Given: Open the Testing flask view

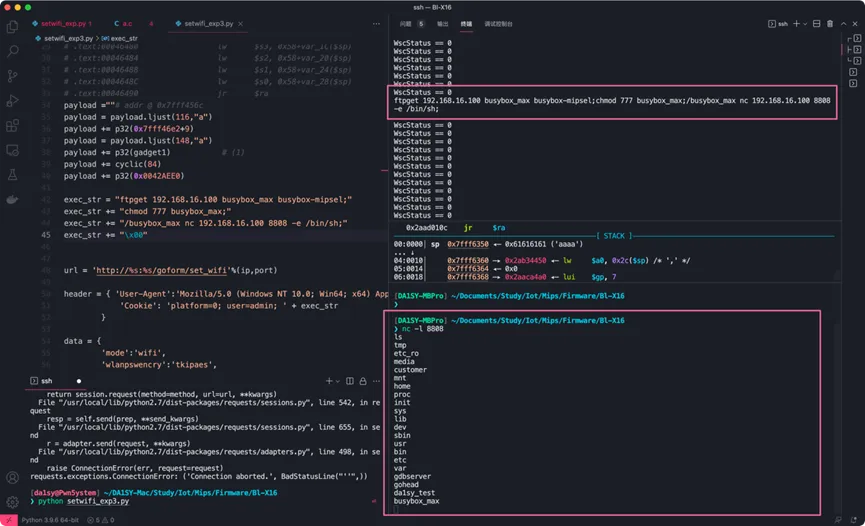Looking at the screenshot, I should point(12,175).
